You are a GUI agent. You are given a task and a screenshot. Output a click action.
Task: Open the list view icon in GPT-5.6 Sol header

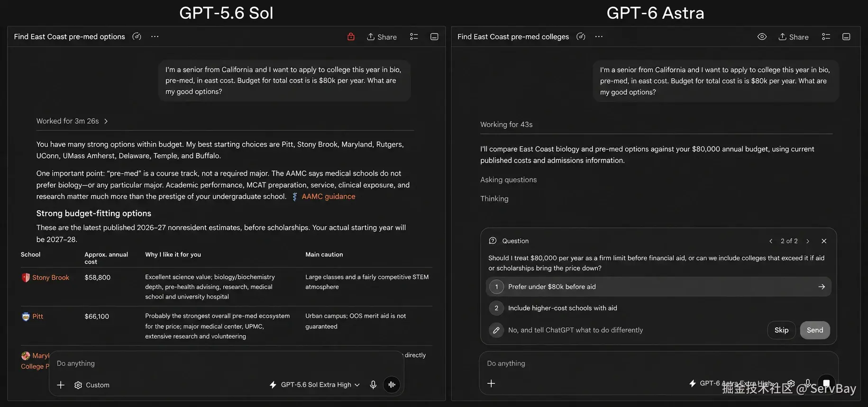point(414,36)
